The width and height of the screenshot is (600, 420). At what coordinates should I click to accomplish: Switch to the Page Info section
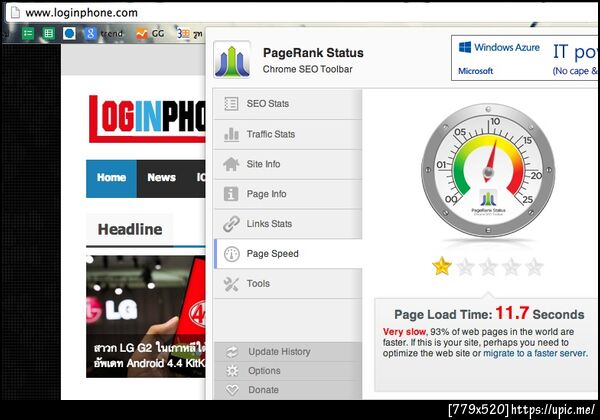click(x=287, y=194)
